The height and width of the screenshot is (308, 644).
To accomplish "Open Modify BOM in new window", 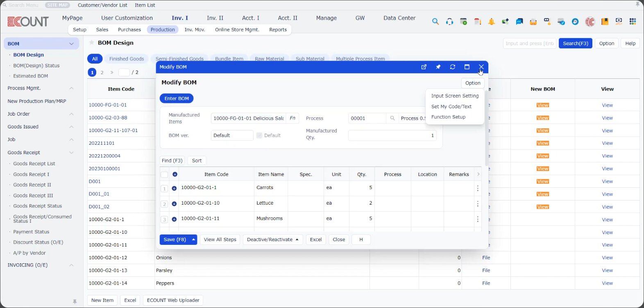I will [424, 67].
